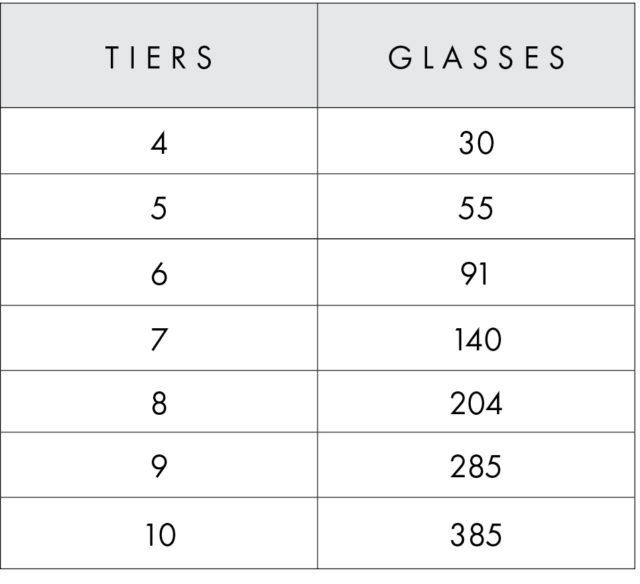Click the GLASSES column header
The height and width of the screenshot is (584, 640).
[477, 58]
